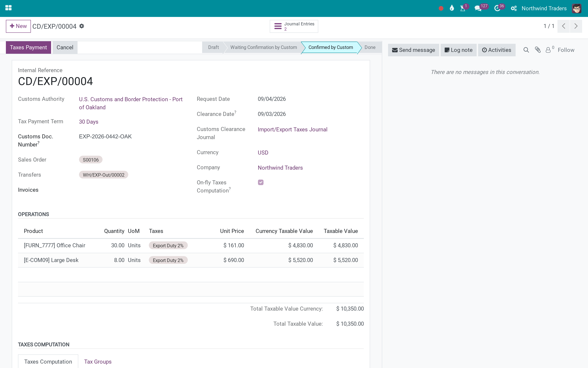Click Unit Price $ 690.00 cell
Screen dimensions: 588x368
[x=234, y=260]
